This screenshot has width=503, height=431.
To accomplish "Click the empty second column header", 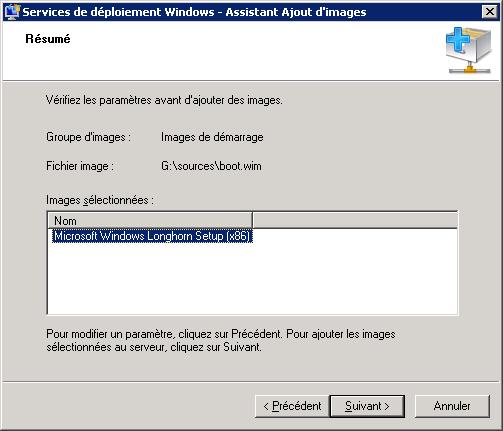I will pyautogui.click(x=355, y=220).
